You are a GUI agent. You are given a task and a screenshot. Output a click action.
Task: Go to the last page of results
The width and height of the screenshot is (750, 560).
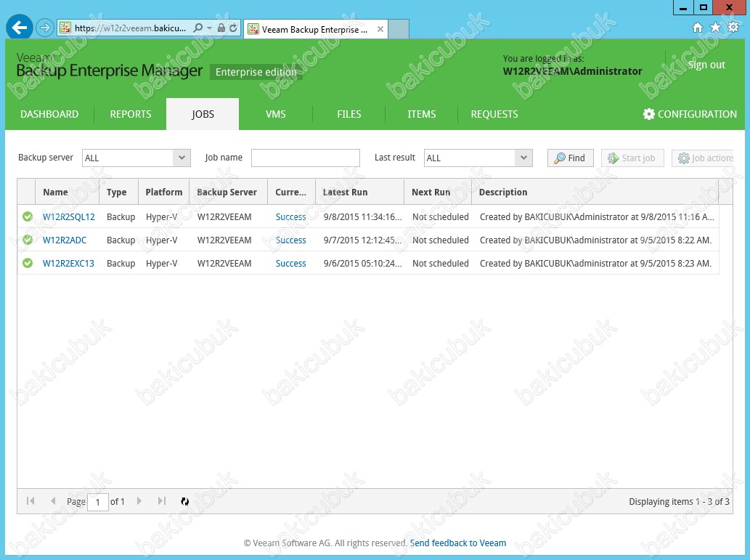click(162, 501)
